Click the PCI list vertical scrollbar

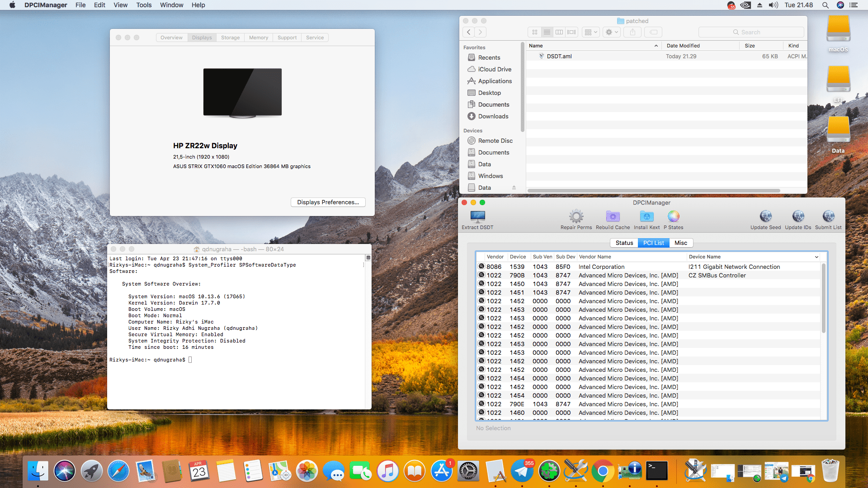point(823,298)
